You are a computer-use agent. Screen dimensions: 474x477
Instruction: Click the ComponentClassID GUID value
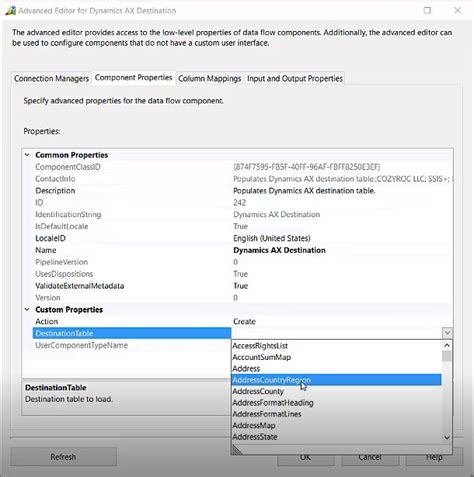(307, 167)
